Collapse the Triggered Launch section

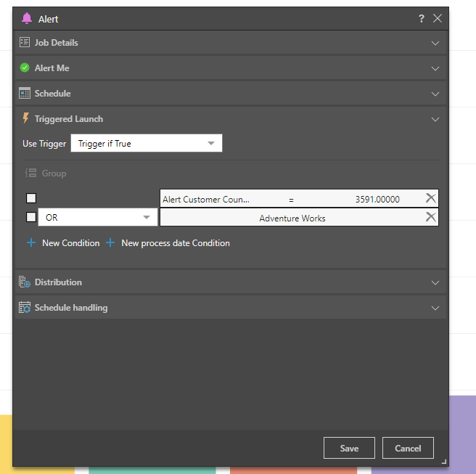coord(435,119)
